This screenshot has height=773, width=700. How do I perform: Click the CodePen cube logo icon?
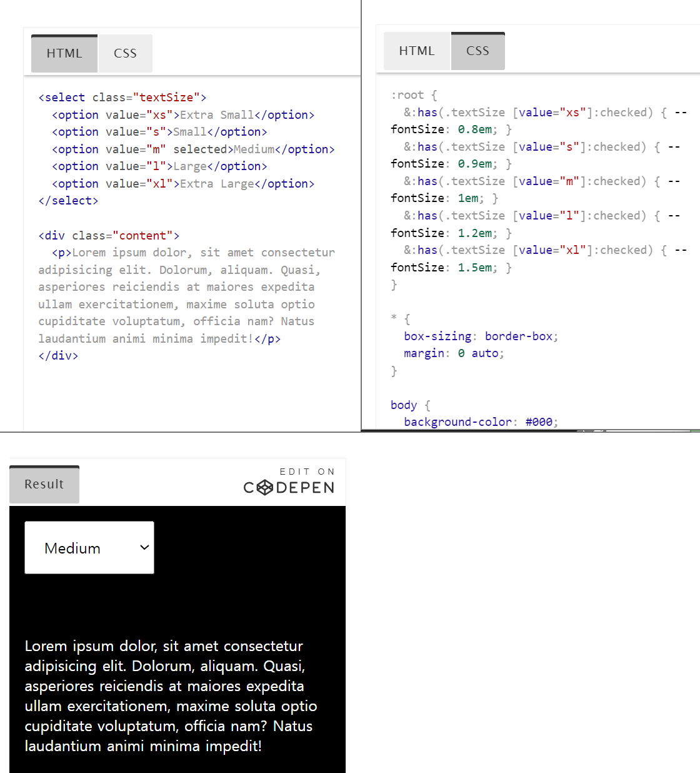(265, 488)
